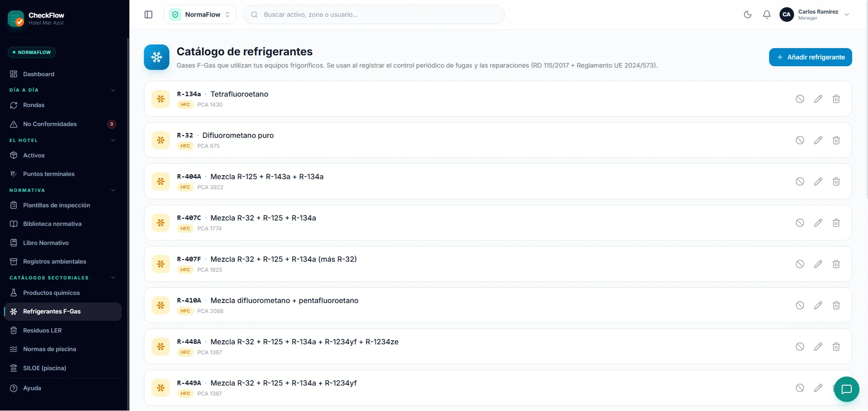868x411 pixels.
Task: Deactivate refrigerant R-32
Action: [x=800, y=140]
